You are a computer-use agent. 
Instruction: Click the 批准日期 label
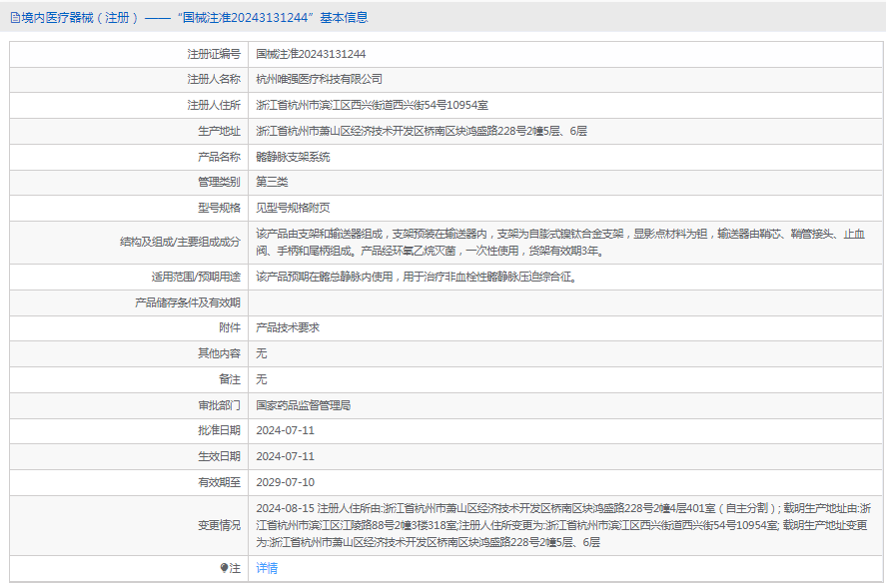(219, 430)
